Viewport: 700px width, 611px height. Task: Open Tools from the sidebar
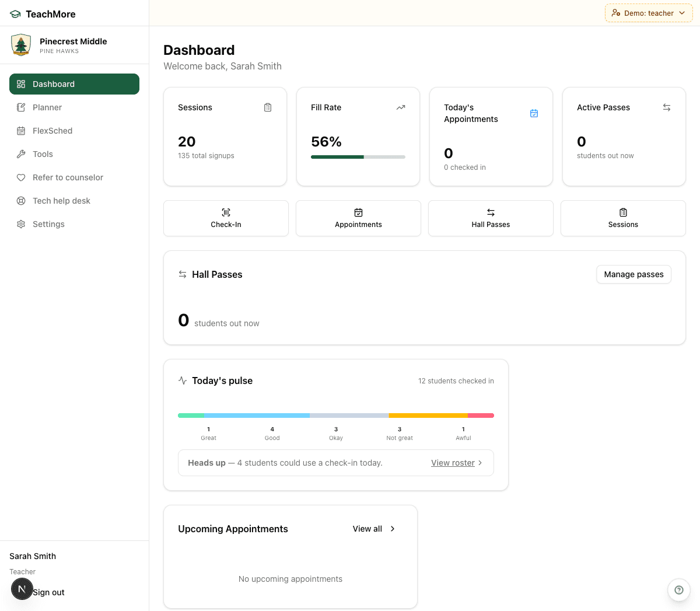(74, 154)
